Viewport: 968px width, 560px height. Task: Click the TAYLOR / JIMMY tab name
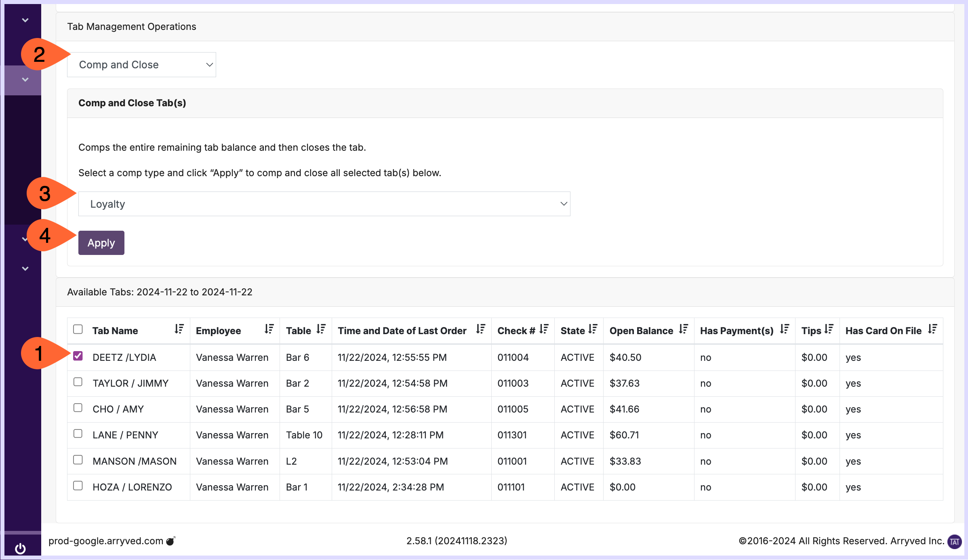pyautogui.click(x=130, y=383)
